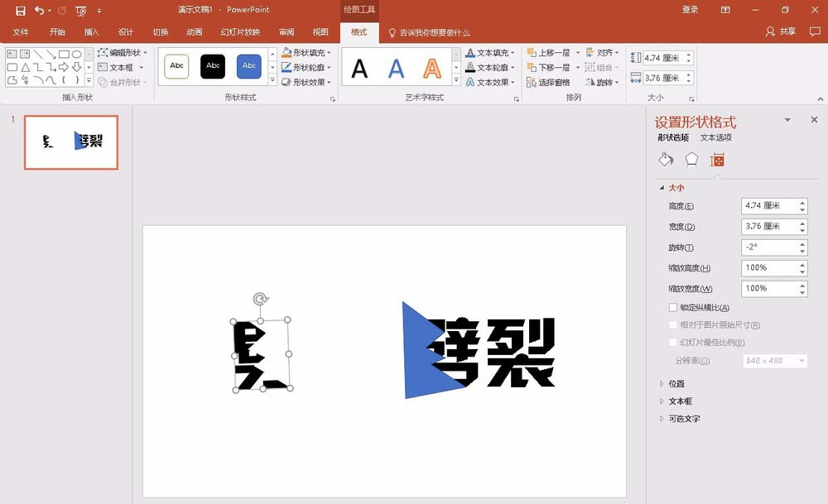Open the Effects pentagon tab in format pane
The height and width of the screenshot is (504, 828).
click(x=691, y=160)
